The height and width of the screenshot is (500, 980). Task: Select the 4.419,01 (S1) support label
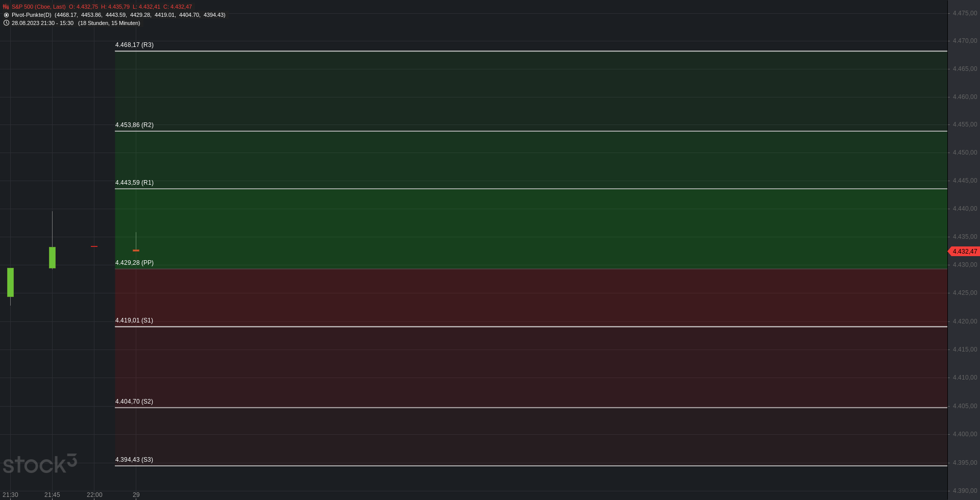pyautogui.click(x=134, y=320)
